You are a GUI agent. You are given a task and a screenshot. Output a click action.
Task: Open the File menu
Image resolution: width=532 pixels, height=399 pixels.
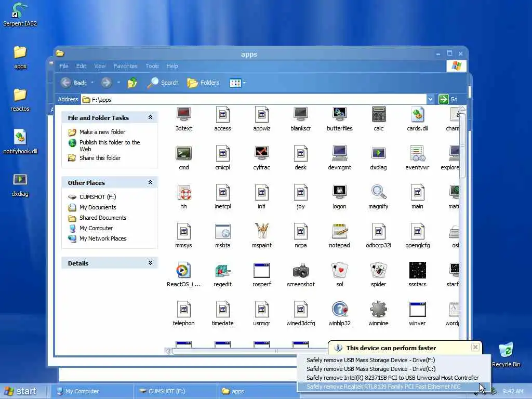[x=64, y=66]
